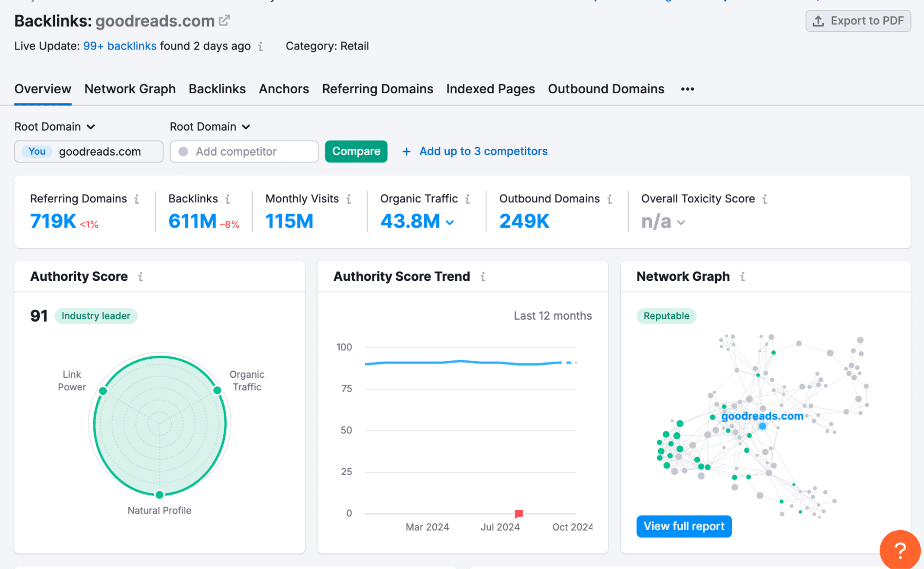
Task: Click Add up to 3 competitors
Action: tap(475, 151)
